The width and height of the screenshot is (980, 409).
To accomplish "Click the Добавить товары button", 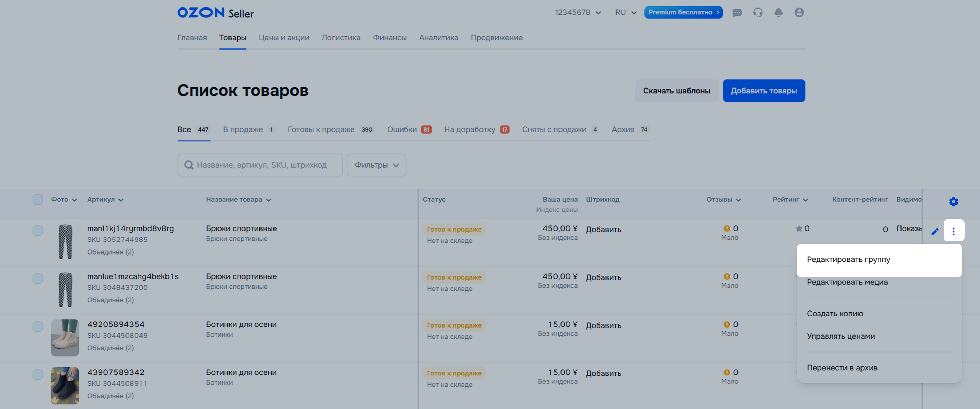I will [764, 91].
